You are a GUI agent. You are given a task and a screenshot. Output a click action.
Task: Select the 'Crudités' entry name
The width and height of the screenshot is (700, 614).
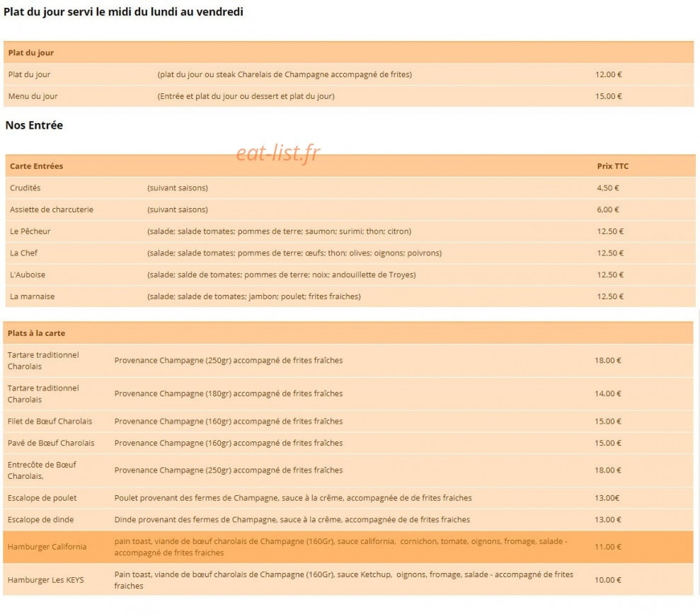[x=25, y=188]
